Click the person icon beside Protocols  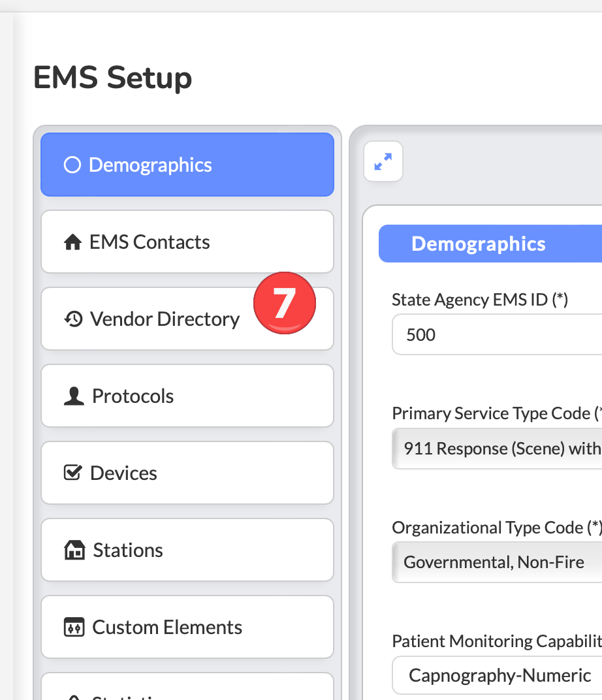[74, 396]
